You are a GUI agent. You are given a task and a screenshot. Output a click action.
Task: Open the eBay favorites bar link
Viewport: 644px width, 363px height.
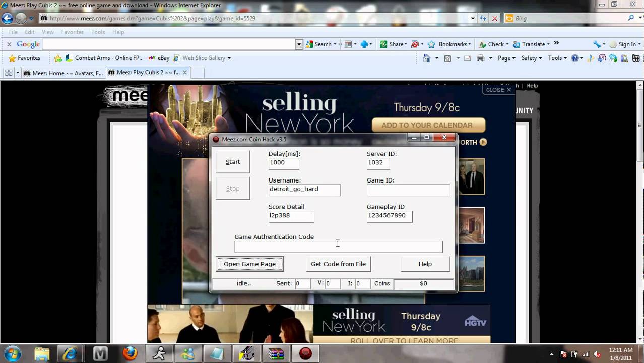(x=159, y=58)
